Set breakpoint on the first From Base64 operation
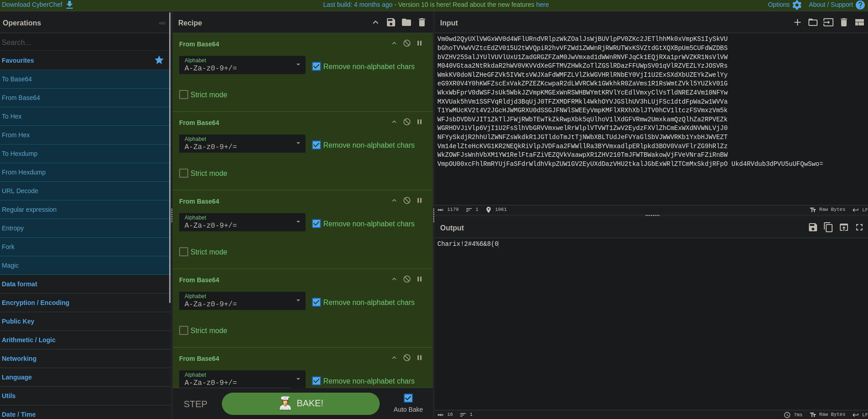Image resolution: width=868 pixels, height=419 pixels. pos(420,43)
